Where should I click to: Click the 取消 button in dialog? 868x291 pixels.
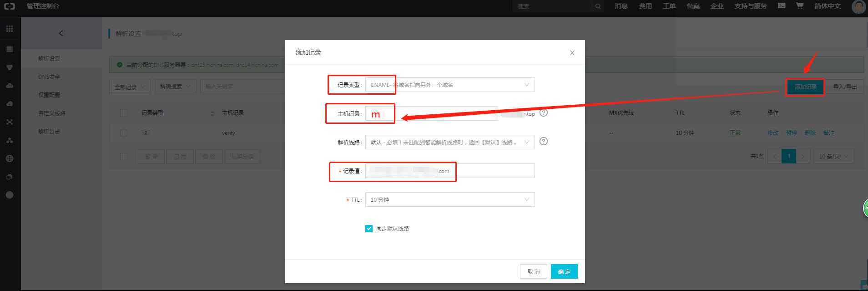pyautogui.click(x=534, y=271)
